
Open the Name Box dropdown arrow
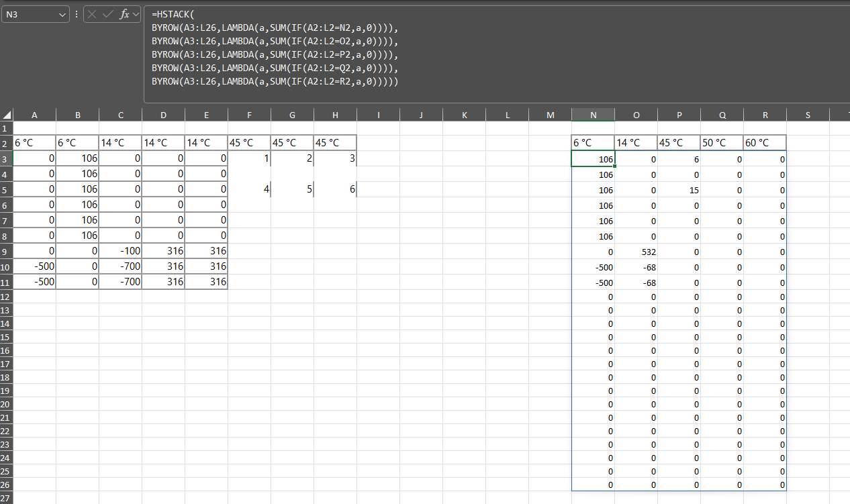[x=63, y=14]
